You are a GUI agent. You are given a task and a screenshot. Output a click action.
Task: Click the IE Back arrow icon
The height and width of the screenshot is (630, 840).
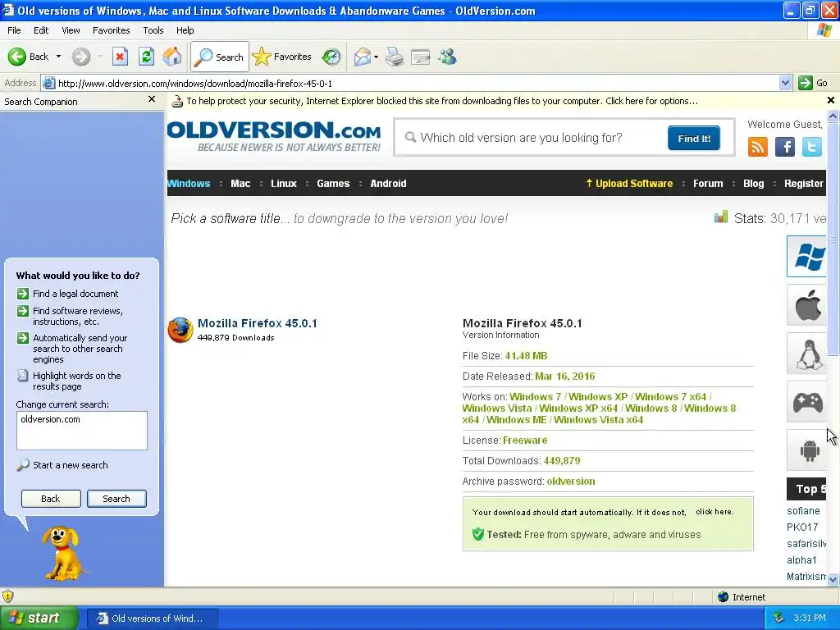click(17, 57)
